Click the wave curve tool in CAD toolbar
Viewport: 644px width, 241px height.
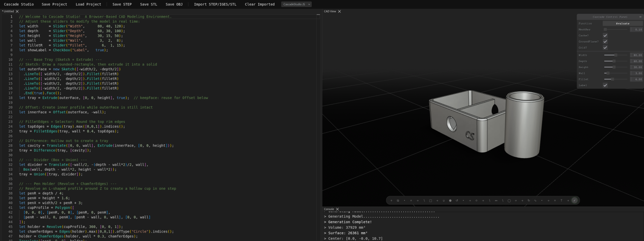click(x=535, y=200)
